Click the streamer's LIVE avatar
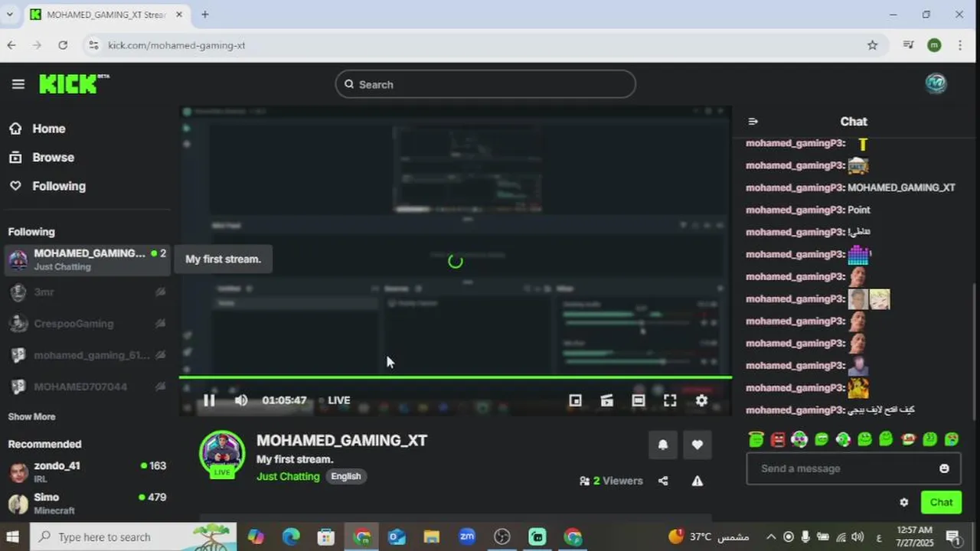 coord(222,455)
